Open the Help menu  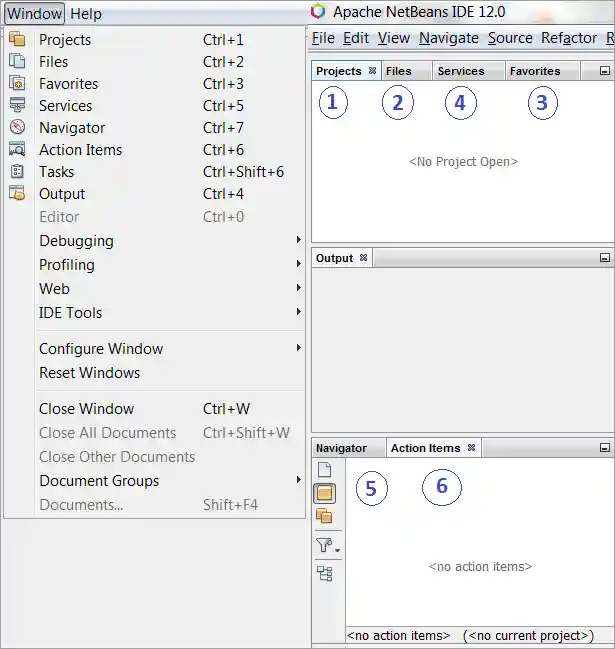tap(86, 14)
